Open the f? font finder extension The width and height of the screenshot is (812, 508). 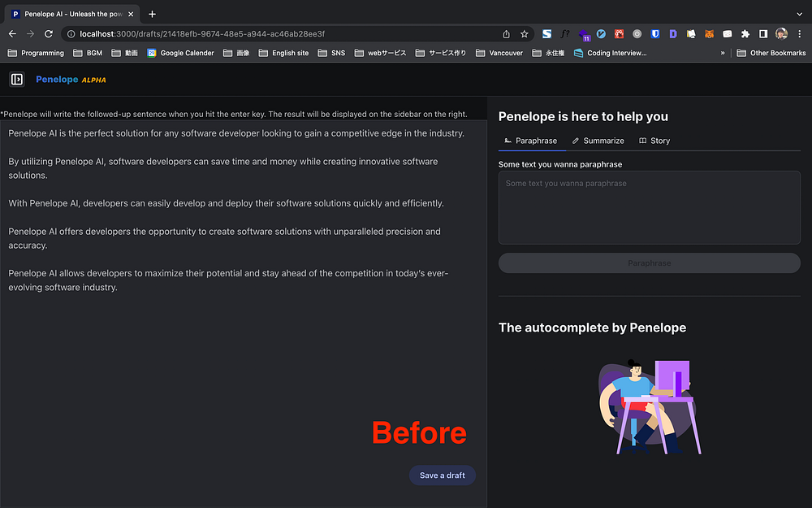565,33
